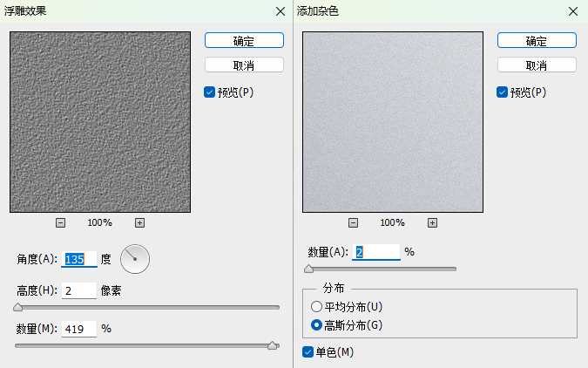Focus the 角度(A) input field showing 135
Screen dimensions: 588x368
78,259
